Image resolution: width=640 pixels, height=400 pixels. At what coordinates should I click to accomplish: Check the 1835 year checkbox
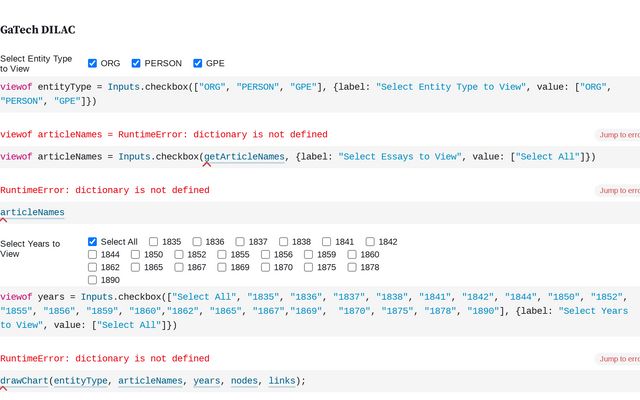153,242
